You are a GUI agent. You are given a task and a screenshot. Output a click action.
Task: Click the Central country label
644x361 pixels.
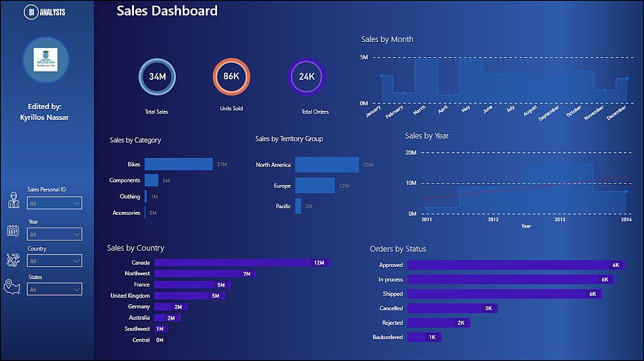(x=141, y=340)
